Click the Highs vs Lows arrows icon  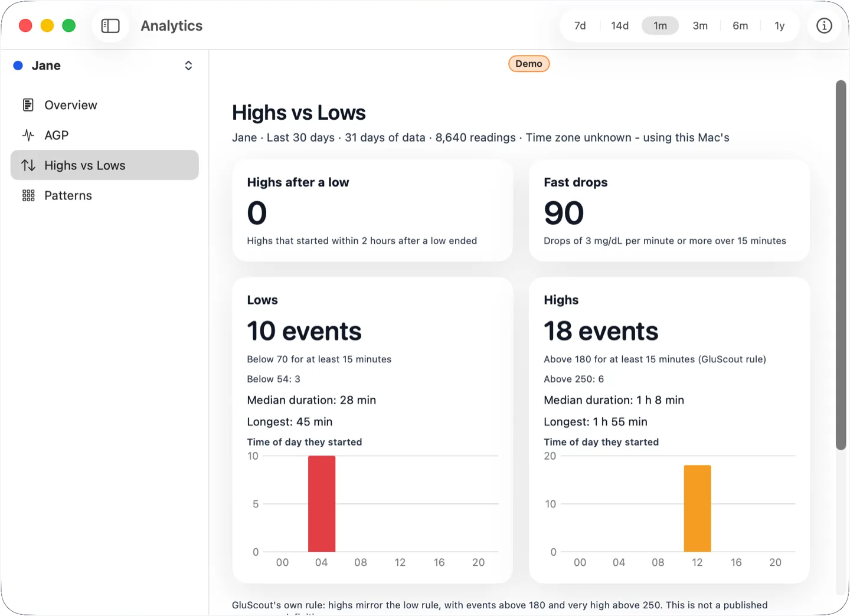(x=28, y=165)
